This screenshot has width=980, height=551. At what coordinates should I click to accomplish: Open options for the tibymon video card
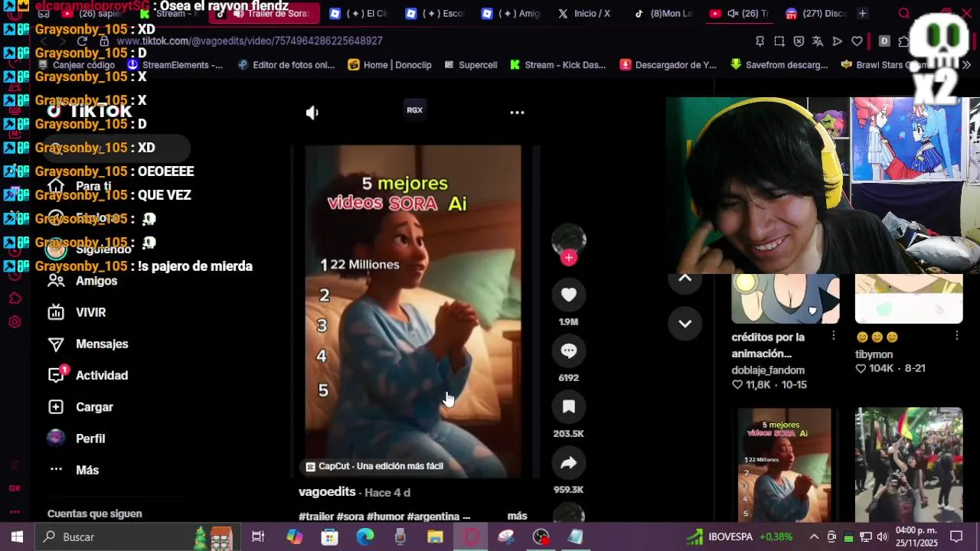click(957, 337)
